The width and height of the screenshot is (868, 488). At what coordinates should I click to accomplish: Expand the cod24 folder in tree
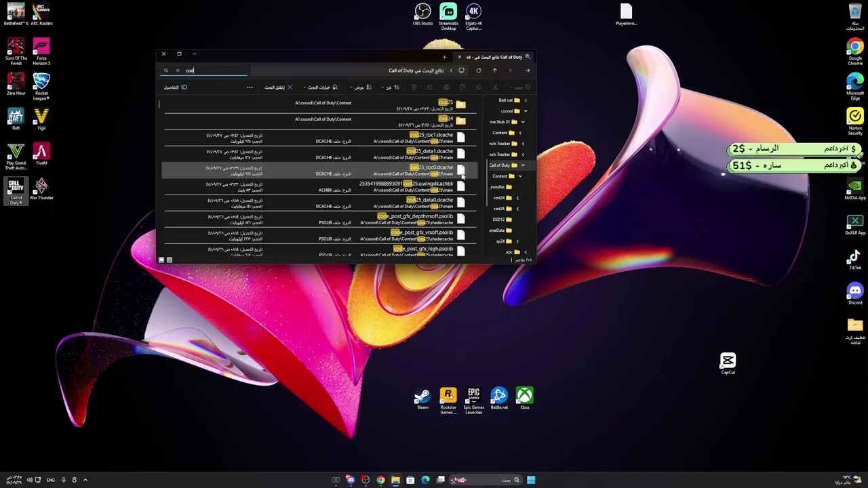pos(517,198)
